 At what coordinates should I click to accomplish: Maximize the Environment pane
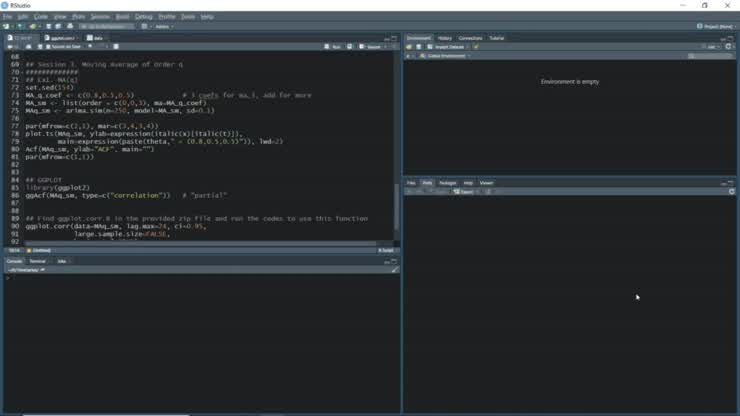pyautogui.click(x=731, y=38)
